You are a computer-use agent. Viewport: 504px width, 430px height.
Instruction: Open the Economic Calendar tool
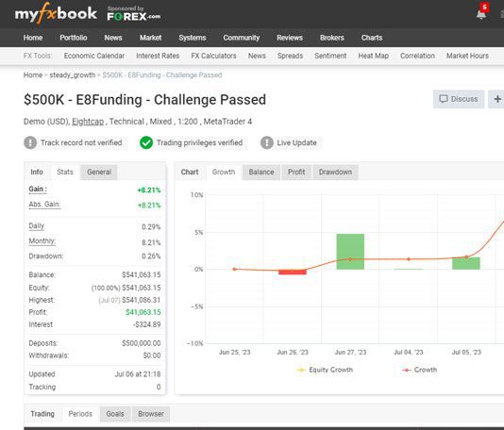94,56
